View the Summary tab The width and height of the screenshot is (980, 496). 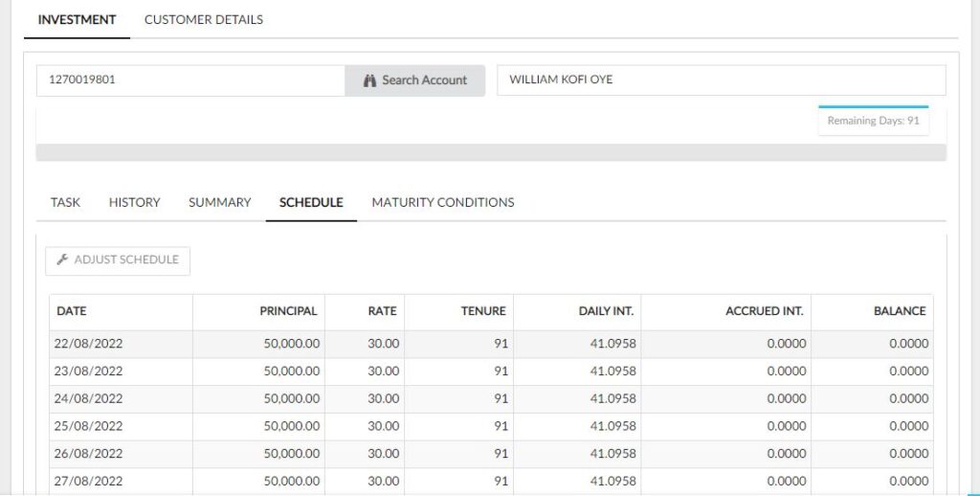pos(219,202)
